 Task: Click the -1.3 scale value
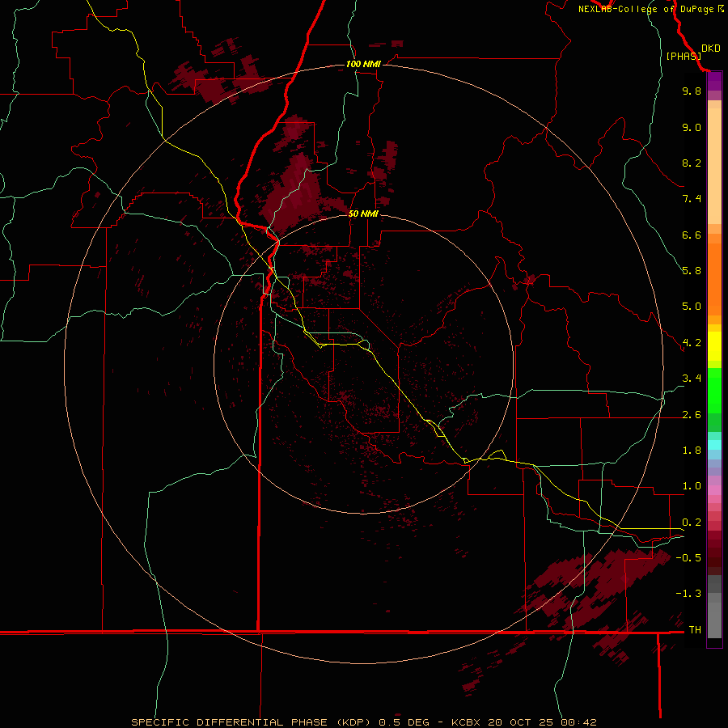(x=688, y=594)
